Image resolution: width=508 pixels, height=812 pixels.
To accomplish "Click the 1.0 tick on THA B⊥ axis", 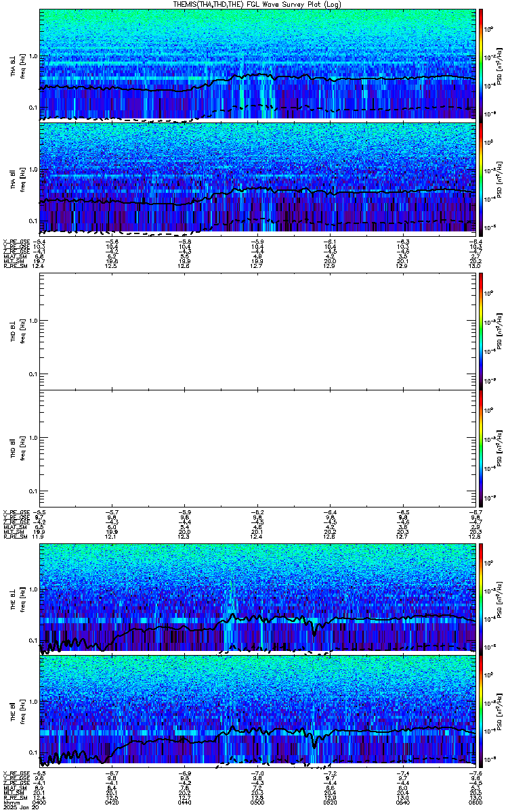I will pyautogui.click(x=33, y=56).
